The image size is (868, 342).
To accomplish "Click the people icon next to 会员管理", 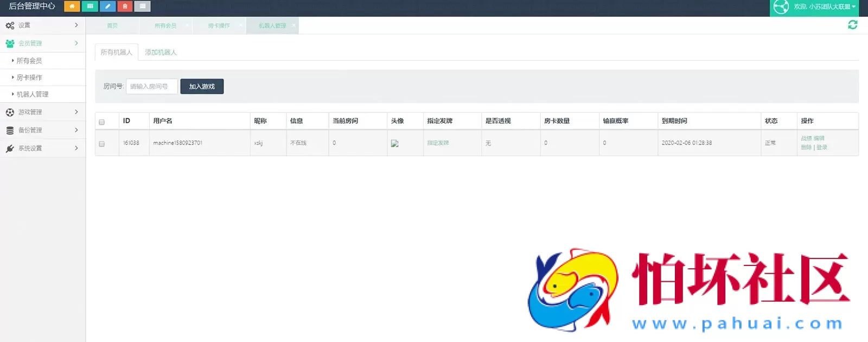I will 10,43.
